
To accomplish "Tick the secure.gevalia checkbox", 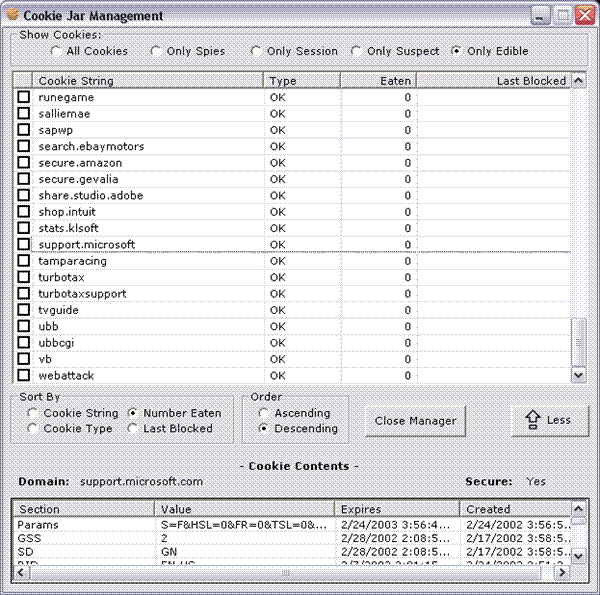I will [x=24, y=179].
